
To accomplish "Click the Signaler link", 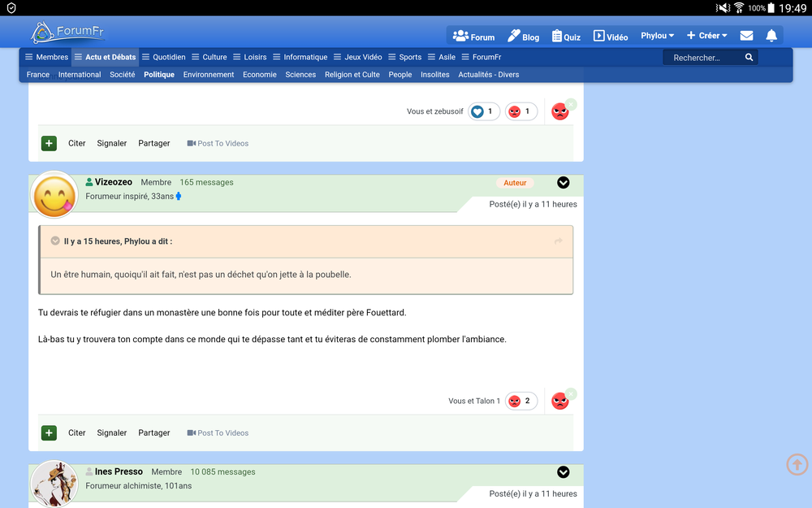I will pos(111,432).
